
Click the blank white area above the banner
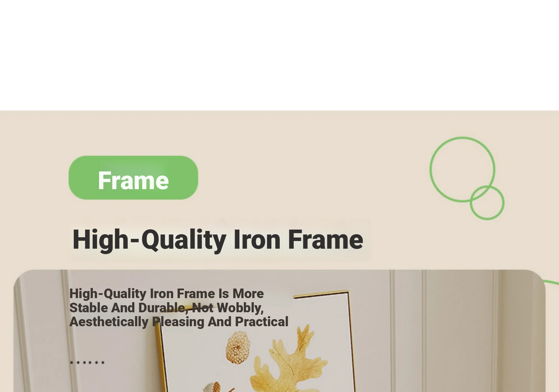coord(279,55)
